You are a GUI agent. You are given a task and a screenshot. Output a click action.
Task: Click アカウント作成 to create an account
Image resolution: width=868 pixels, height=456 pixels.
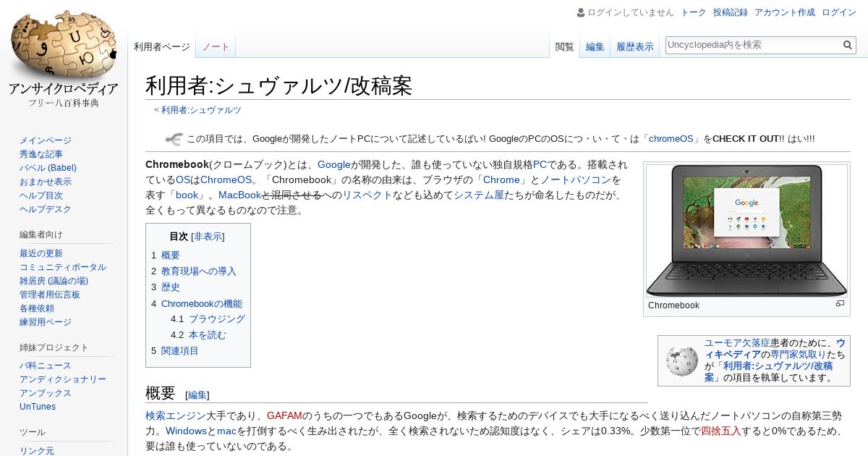[785, 12]
